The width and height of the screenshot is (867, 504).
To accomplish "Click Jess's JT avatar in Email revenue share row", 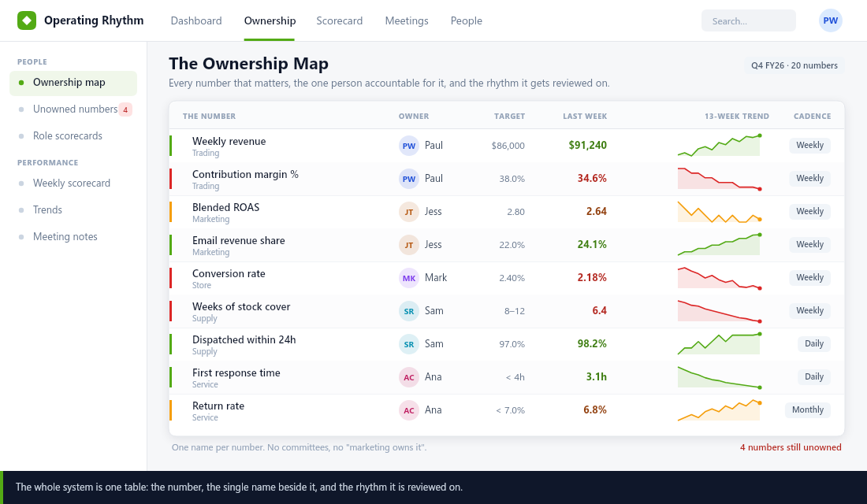I will tap(408, 245).
